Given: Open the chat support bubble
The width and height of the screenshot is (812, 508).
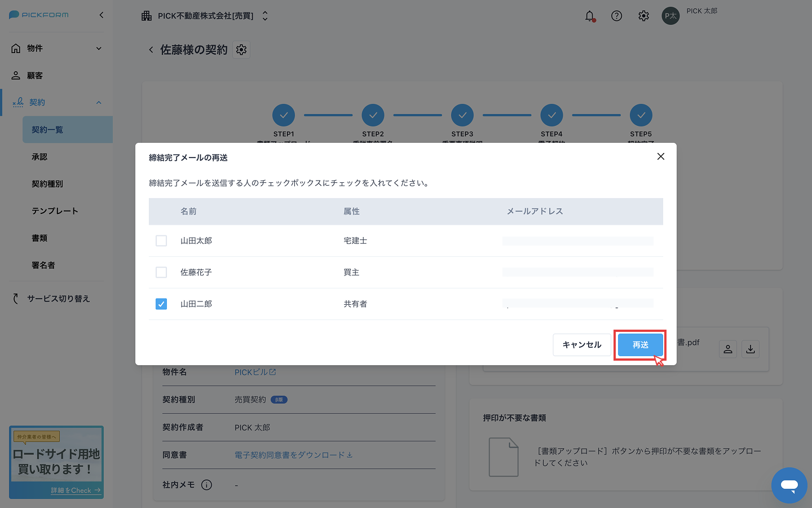Looking at the screenshot, I should pos(789,485).
